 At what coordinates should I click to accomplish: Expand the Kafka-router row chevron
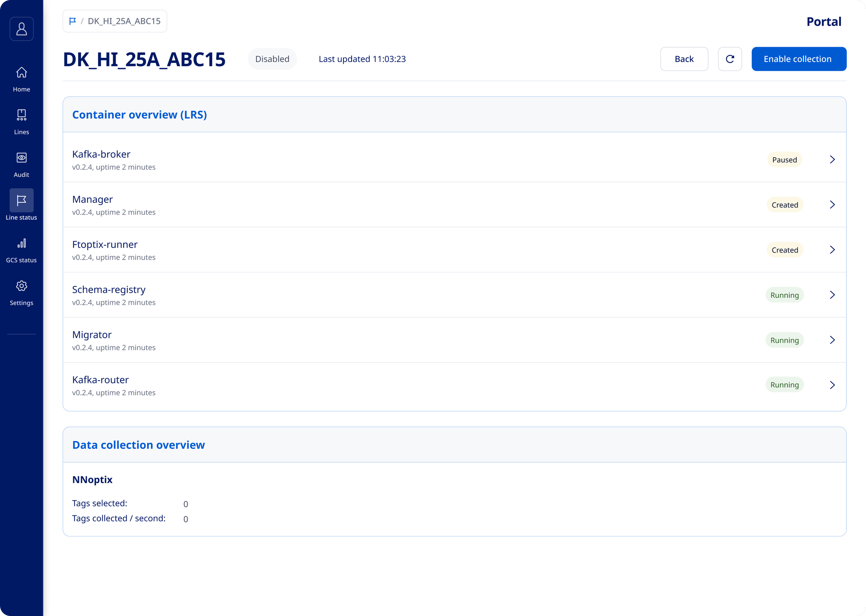point(832,385)
